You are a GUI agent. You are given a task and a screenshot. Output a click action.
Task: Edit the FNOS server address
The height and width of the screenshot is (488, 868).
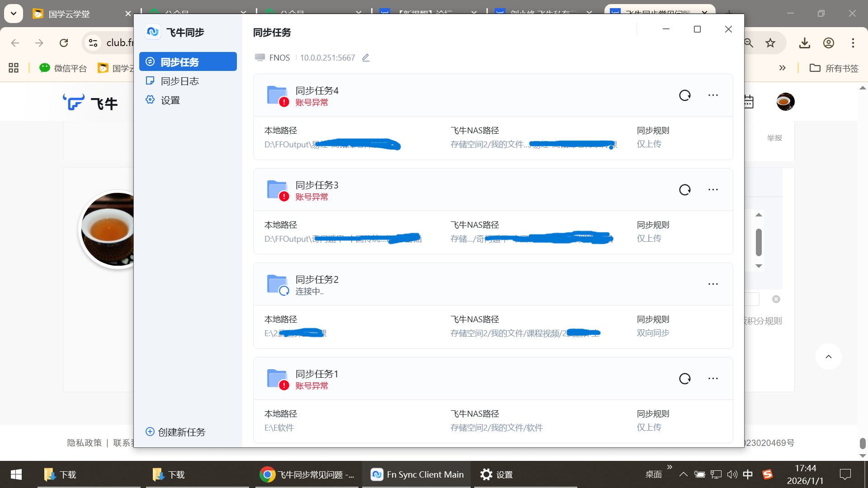pos(366,58)
